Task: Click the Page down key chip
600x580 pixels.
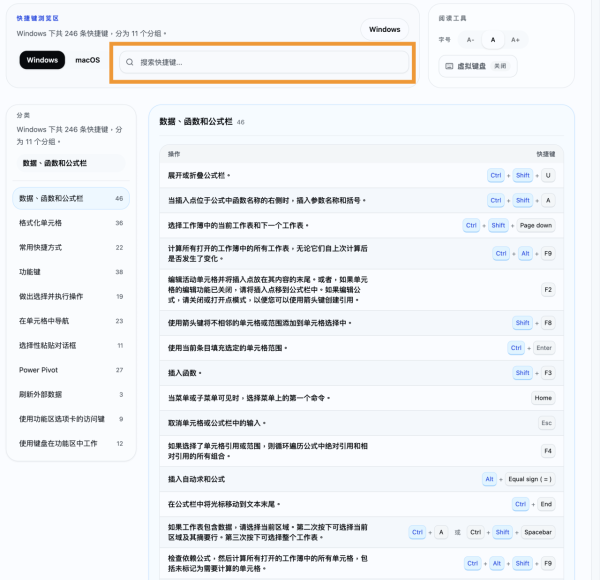Action: pos(536,225)
